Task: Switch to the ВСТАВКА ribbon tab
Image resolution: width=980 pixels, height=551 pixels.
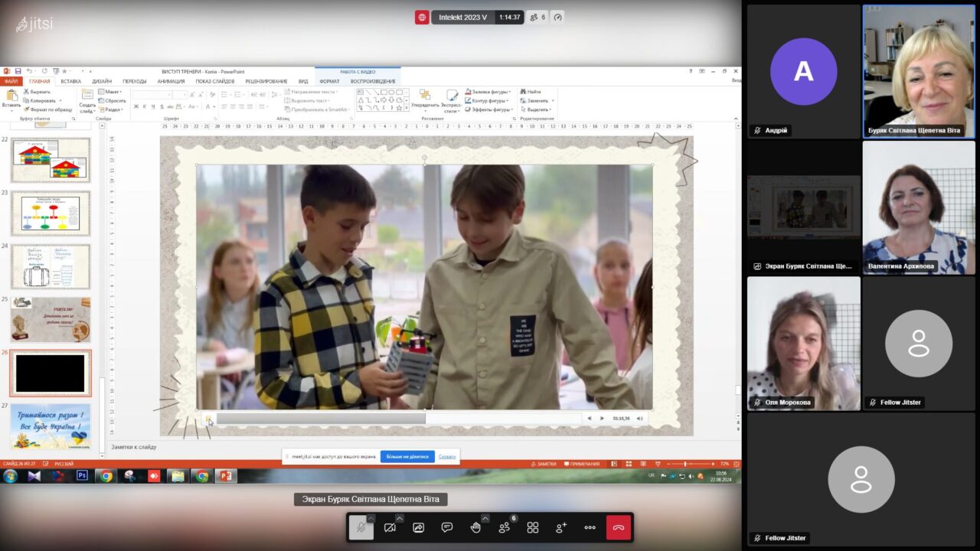Action: click(70, 81)
